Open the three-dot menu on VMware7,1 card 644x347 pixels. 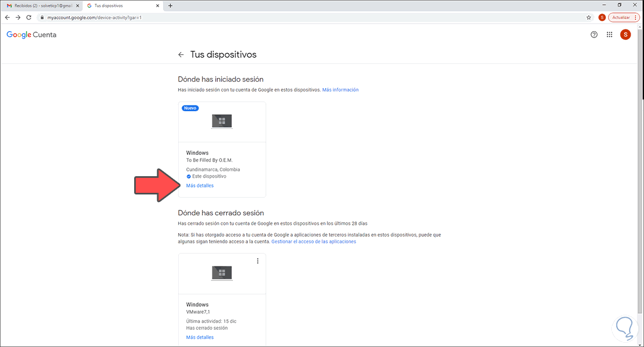258,261
